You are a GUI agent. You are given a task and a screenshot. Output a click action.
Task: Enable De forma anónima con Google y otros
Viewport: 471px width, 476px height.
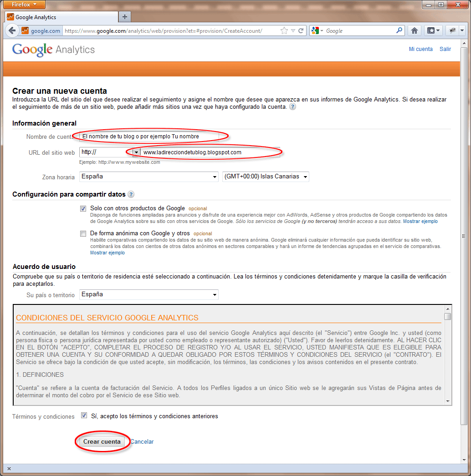tap(83, 233)
